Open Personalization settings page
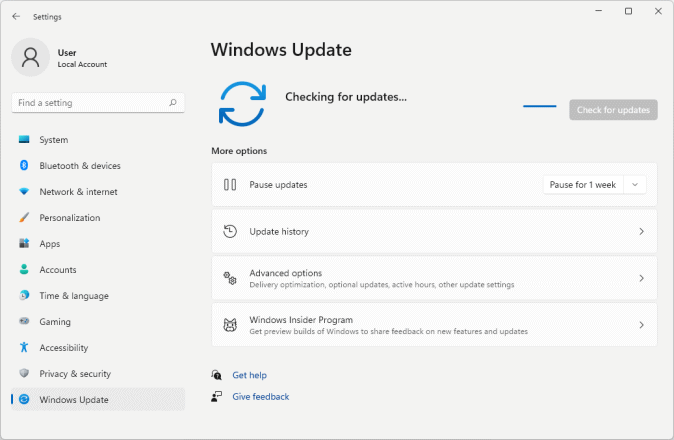 click(x=70, y=218)
